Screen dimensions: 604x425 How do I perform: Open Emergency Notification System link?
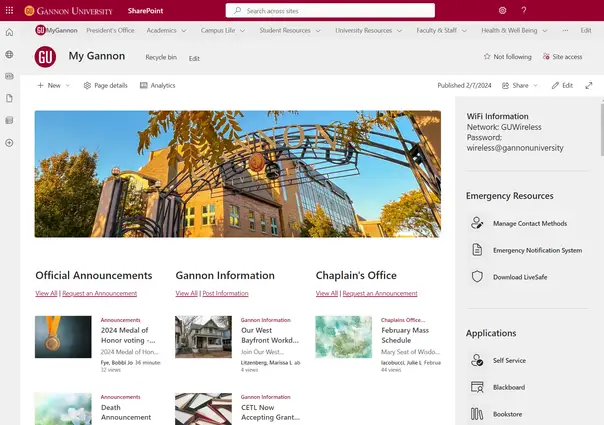(x=537, y=250)
